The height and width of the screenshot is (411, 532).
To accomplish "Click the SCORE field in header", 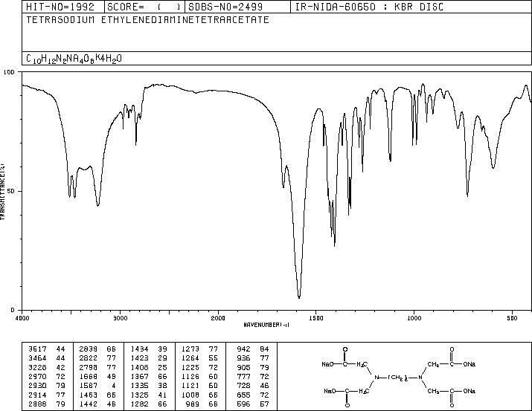I will [144, 7].
